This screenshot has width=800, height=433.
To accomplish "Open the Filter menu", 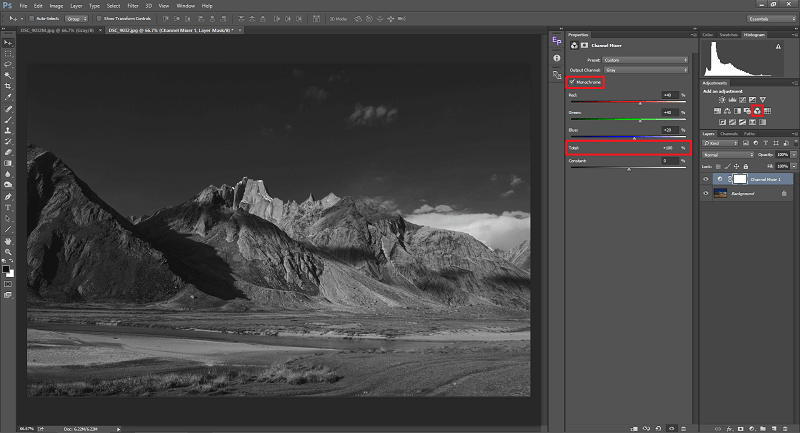I will (x=132, y=5).
